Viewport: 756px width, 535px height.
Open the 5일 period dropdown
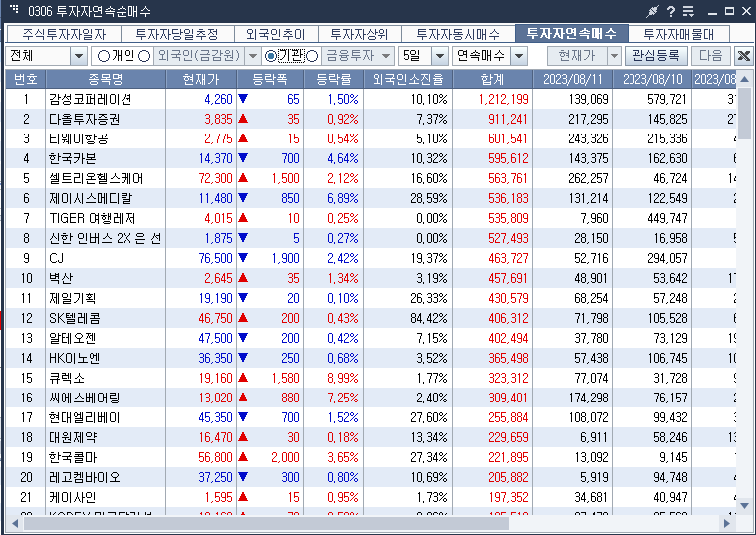[x=439, y=56]
